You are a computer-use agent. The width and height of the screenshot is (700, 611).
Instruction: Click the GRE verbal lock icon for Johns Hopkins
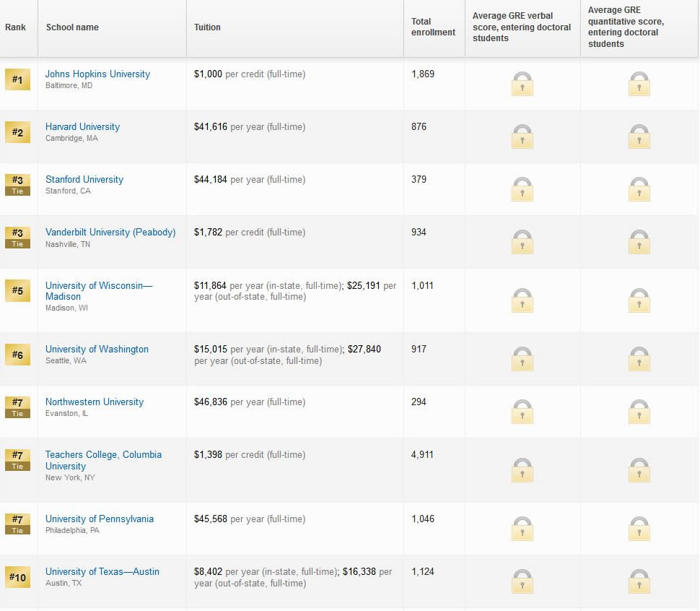522,84
